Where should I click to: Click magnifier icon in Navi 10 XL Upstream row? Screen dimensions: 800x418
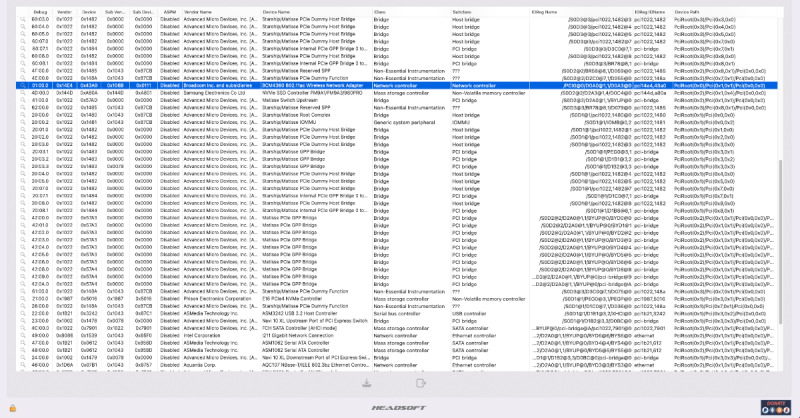coord(23,321)
